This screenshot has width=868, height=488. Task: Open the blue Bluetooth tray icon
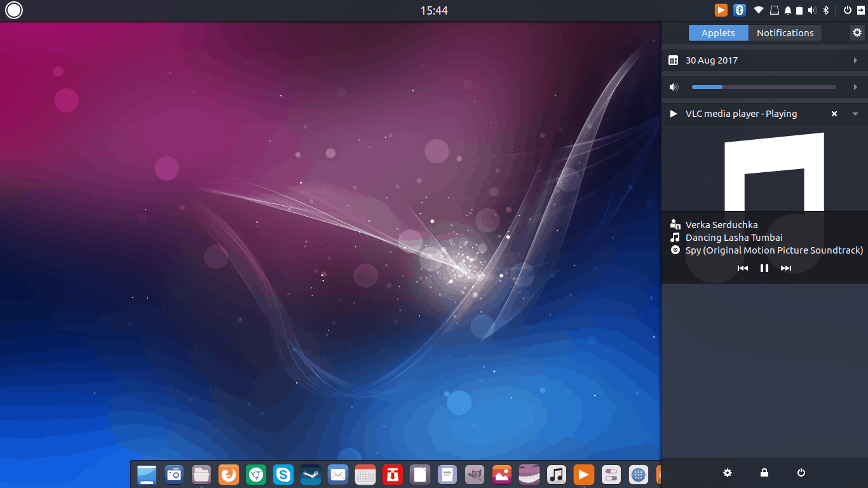point(740,10)
